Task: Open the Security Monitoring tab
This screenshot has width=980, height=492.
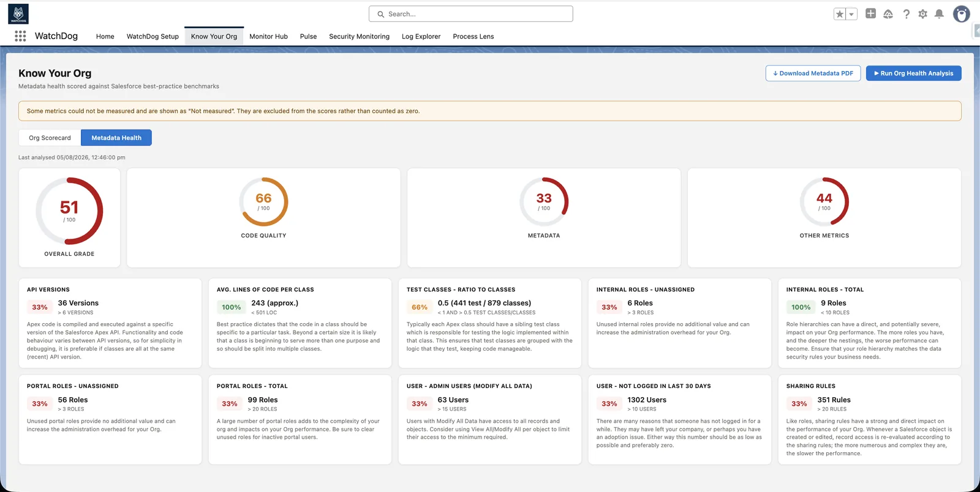Action: (359, 36)
